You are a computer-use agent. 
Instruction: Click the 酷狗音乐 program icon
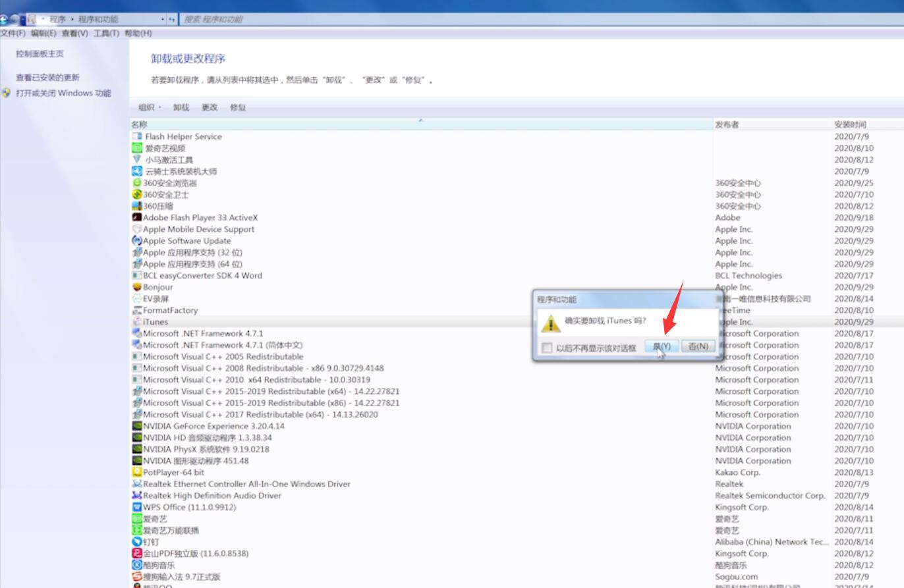[137, 565]
